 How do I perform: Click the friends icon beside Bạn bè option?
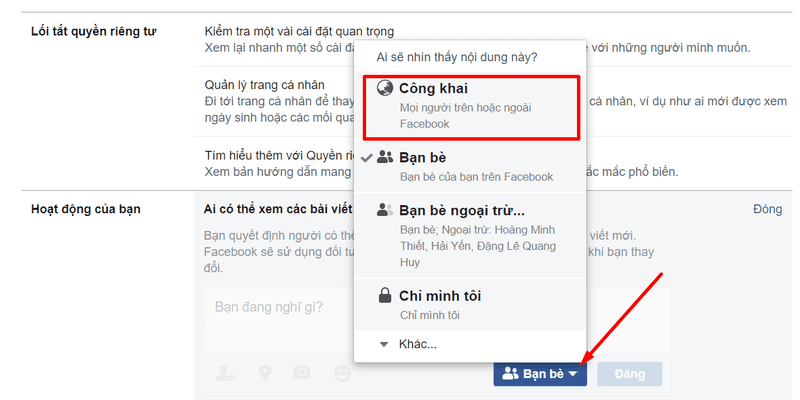(385, 158)
